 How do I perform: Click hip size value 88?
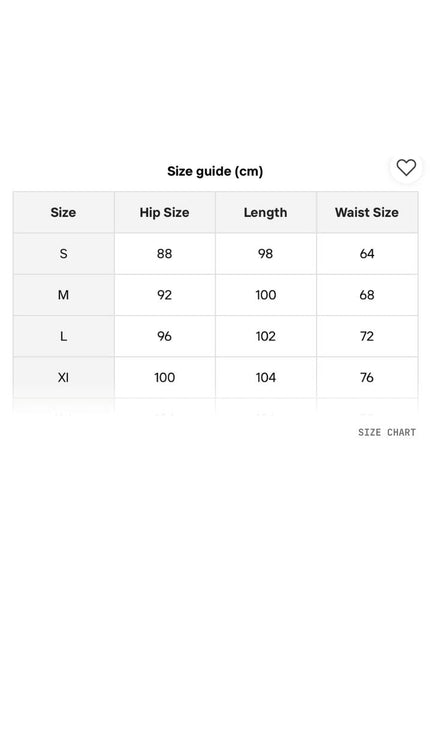(164, 254)
